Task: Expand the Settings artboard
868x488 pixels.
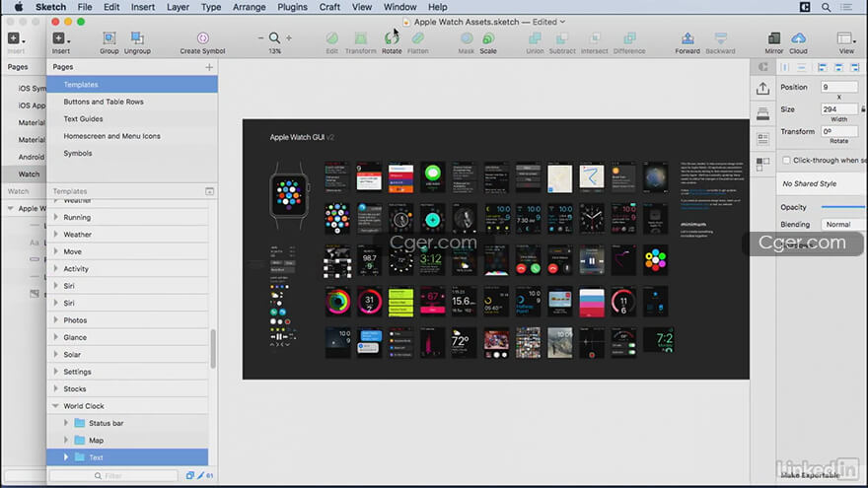Action: click(x=56, y=372)
